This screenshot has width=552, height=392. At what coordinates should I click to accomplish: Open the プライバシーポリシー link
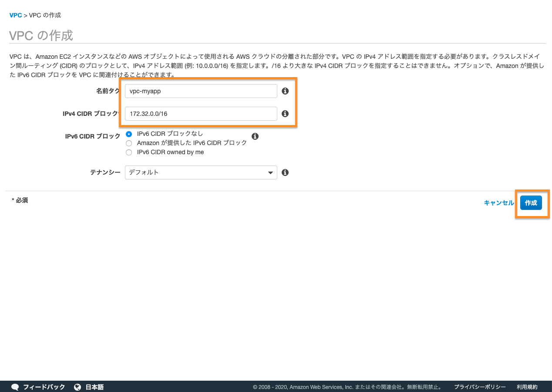point(480,387)
